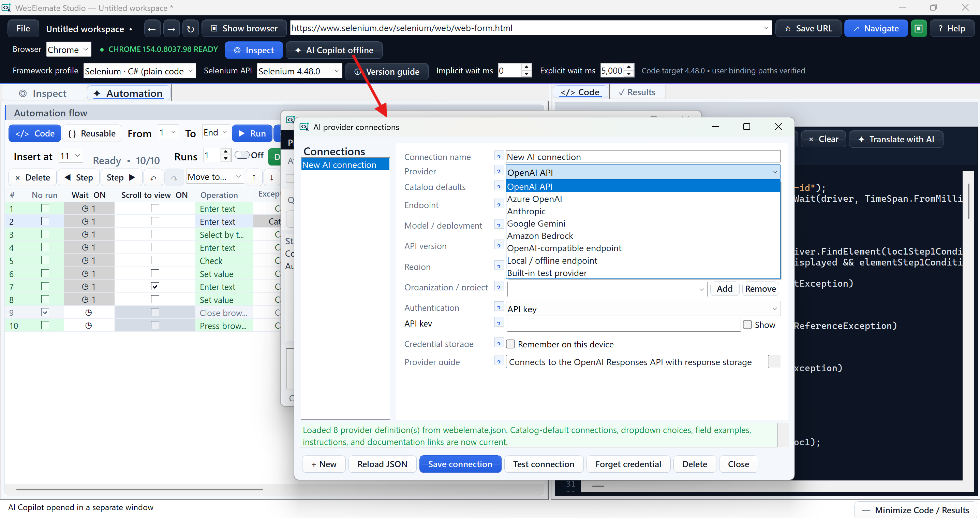Expand the Framework profile dropdown
Viewport: 980px width, 518px height.
coord(139,71)
